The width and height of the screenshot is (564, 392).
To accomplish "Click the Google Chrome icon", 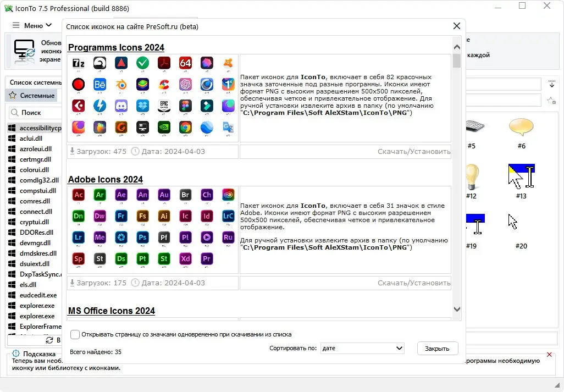I will (x=185, y=127).
